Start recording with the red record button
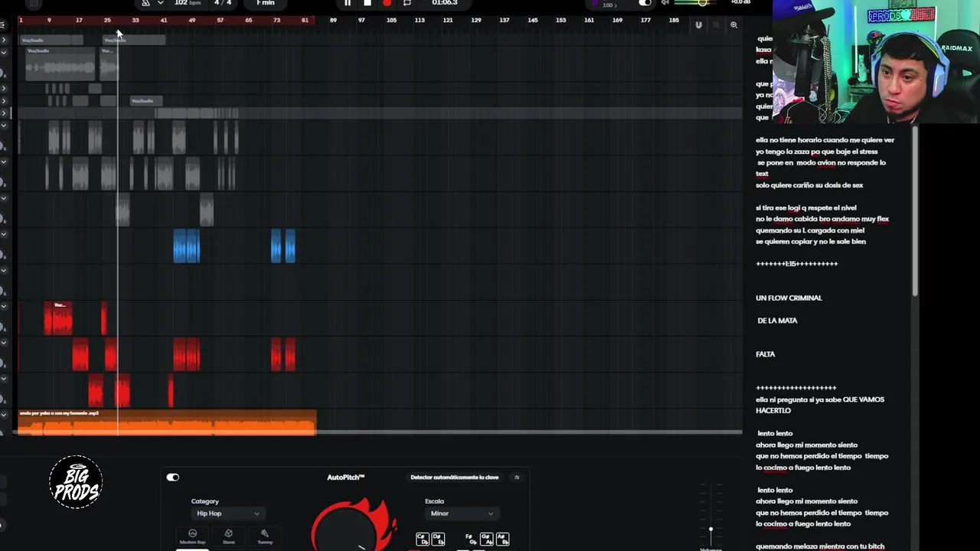Screen dimensions: 980x551 click(387, 3)
